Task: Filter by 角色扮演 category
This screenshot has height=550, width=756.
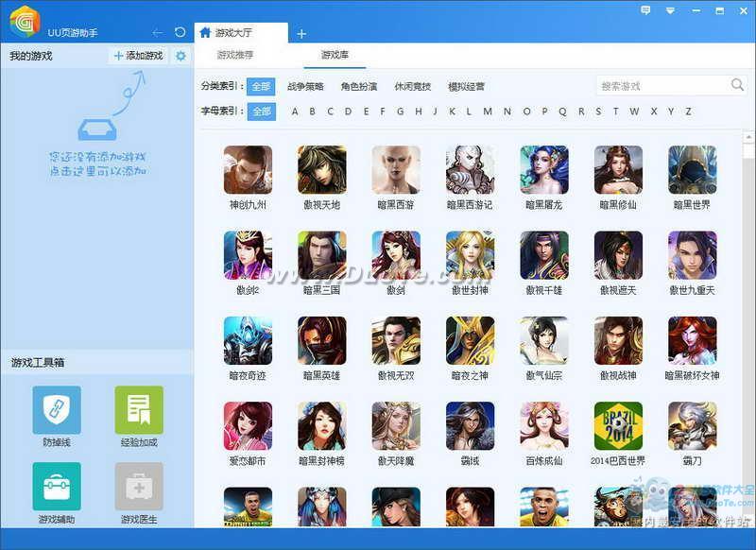Action: click(359, 86)
